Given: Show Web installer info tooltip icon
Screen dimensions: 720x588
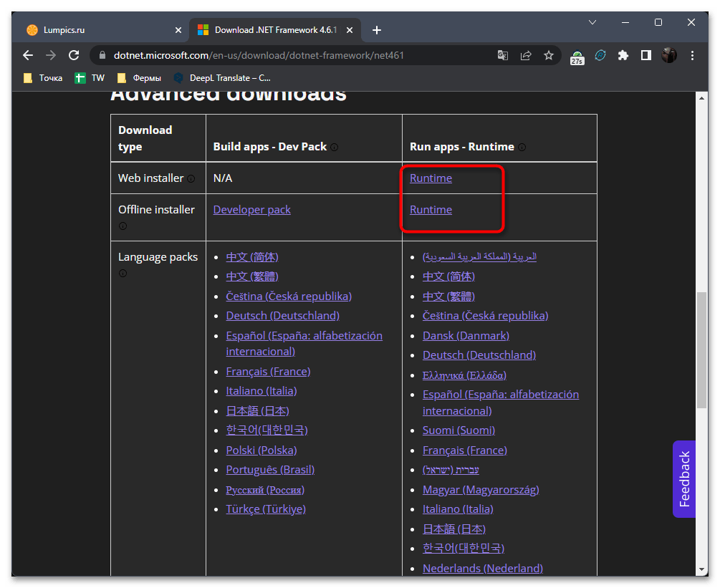Looking at the screenshot, I should click(x=191, y=178).
